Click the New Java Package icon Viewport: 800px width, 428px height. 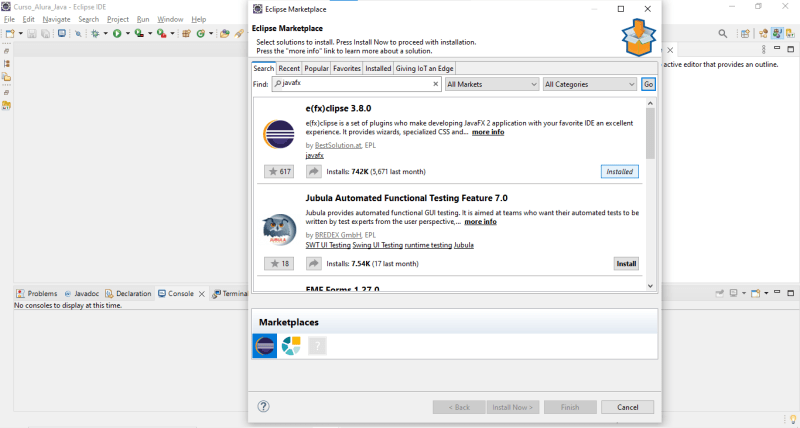pyautogui.click(x=186, y=34)
